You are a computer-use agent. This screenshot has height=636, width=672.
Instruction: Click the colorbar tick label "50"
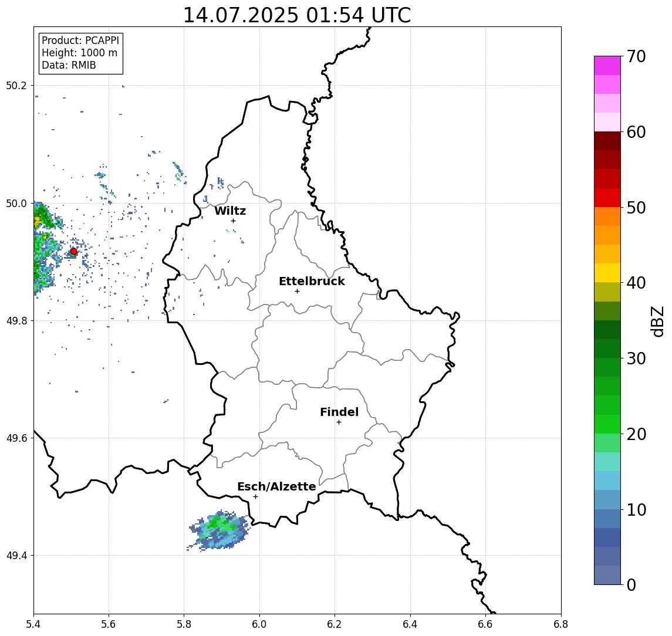coord(636,208)
